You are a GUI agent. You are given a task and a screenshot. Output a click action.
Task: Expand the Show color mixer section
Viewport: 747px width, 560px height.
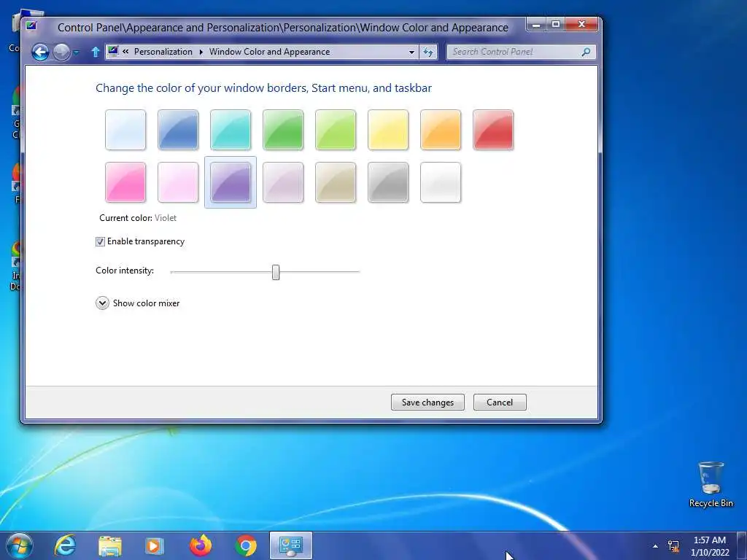[102, 303]
